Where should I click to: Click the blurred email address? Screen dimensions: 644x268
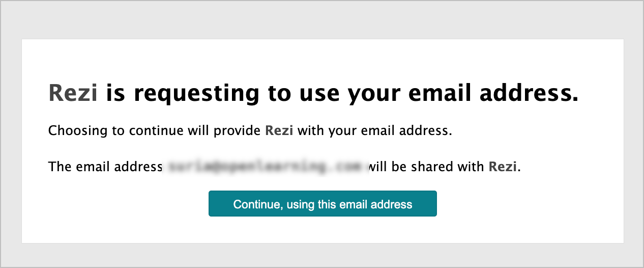click(266, 167)
